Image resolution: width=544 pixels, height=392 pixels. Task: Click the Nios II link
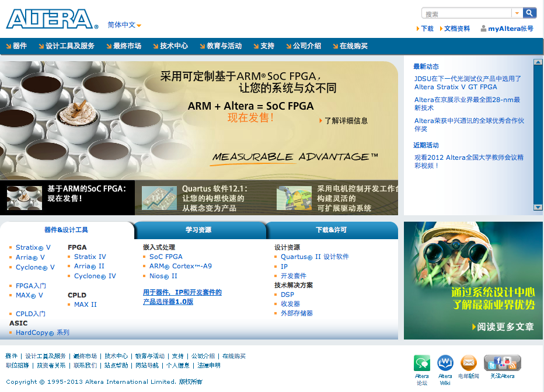[x=163, y=276]
